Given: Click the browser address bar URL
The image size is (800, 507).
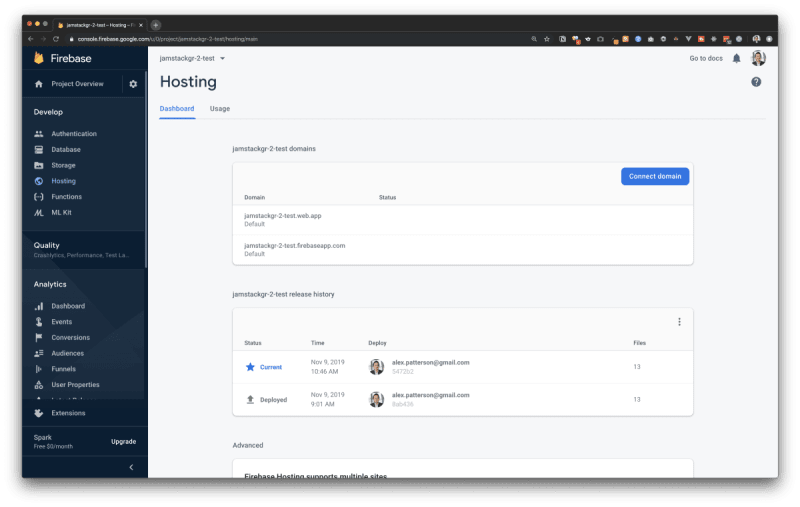Looking at the screenshot, I should click(x=168, y=39).
